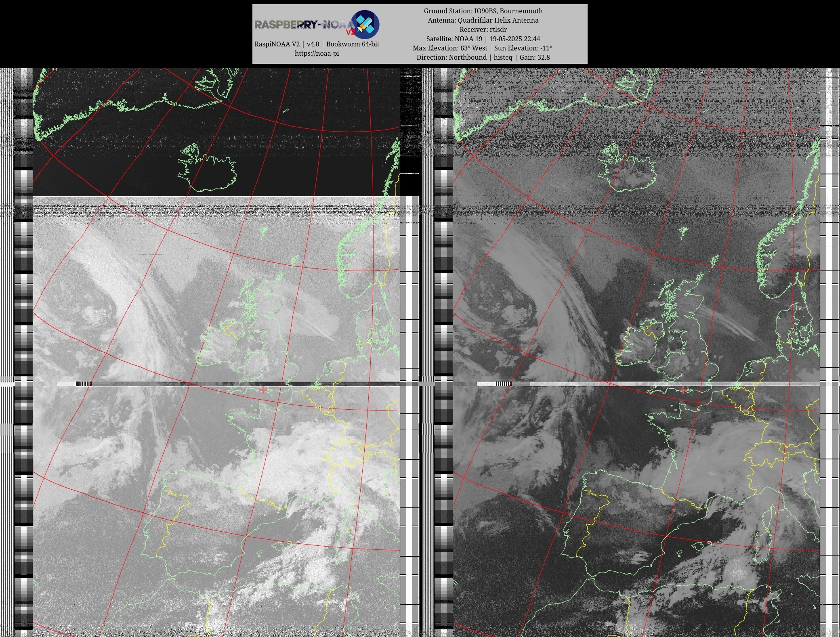Image resolution: width=840 pixels, height=637 pixels.
Task: Click 'Satellite: NOAA 19 | 19-05-2025 22:44' line
Action: [x=483, y=39]
